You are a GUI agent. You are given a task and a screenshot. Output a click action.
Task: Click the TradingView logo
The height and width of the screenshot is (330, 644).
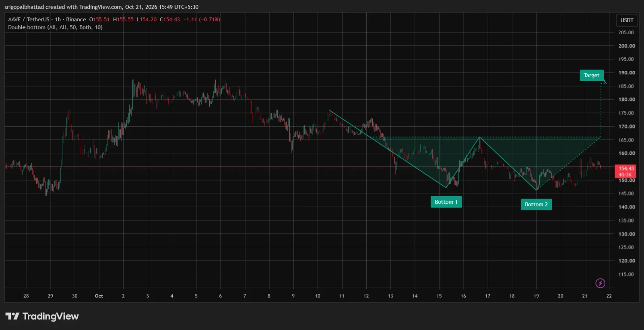[x=42, y=316]
